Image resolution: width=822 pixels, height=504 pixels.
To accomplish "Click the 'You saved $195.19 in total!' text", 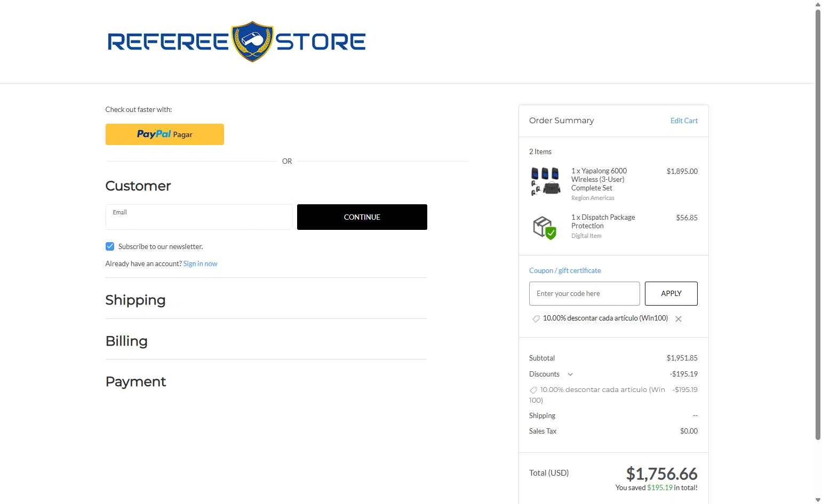I will [656, 487].
